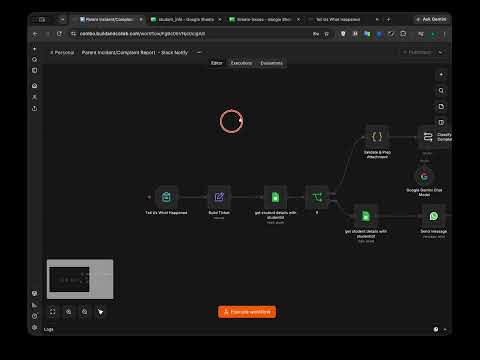Click the Ask Gemini button in browser
The image size is (480, 360).
tap(431, 20)
